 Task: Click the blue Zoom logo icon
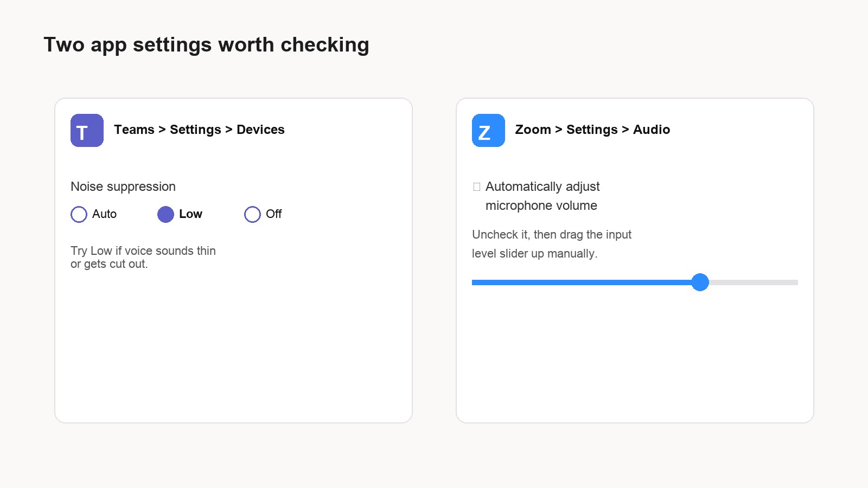point(488,130)
